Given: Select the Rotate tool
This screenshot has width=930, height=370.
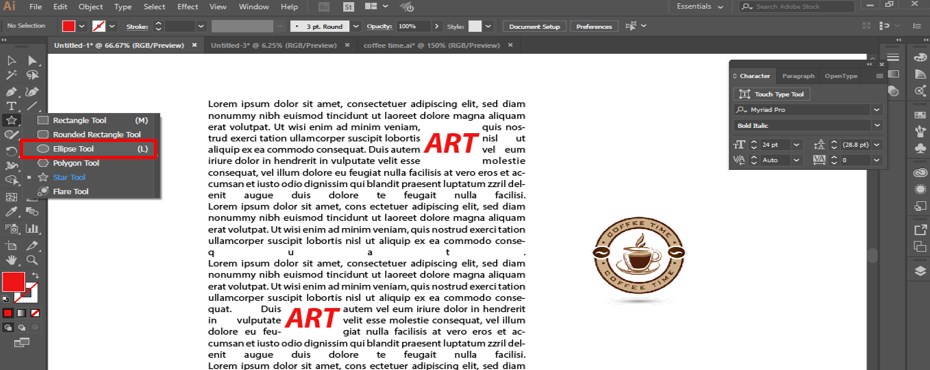Looking at the screenshot, I should coord(11,151).
